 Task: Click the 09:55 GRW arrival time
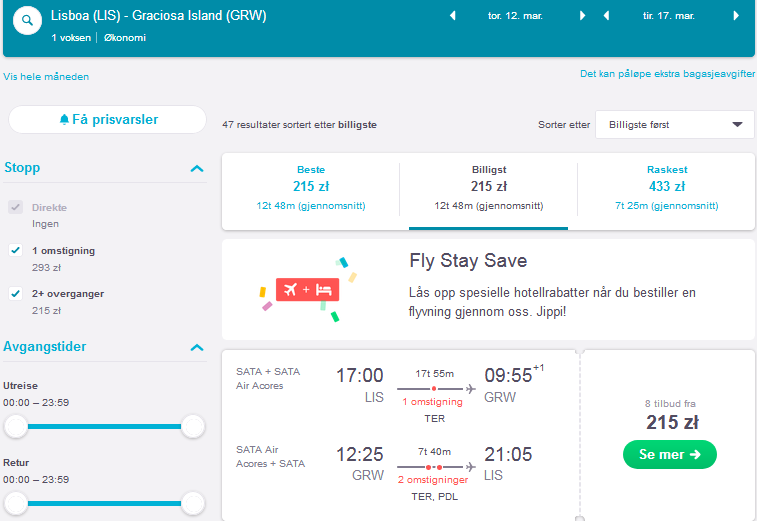[x=514, y=384]
